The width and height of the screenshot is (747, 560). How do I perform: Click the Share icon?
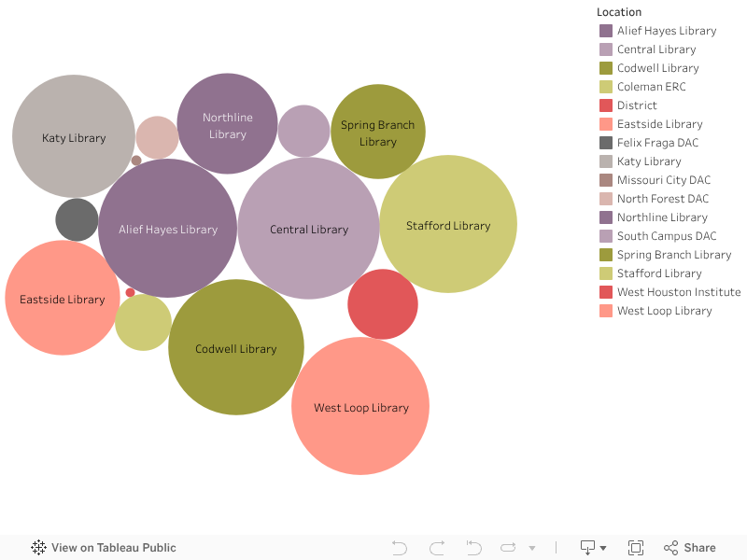click(670, 548)
